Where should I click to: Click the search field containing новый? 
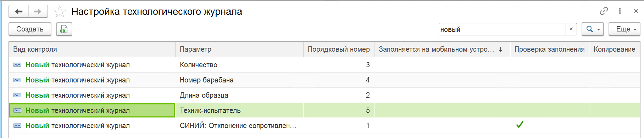502,29
